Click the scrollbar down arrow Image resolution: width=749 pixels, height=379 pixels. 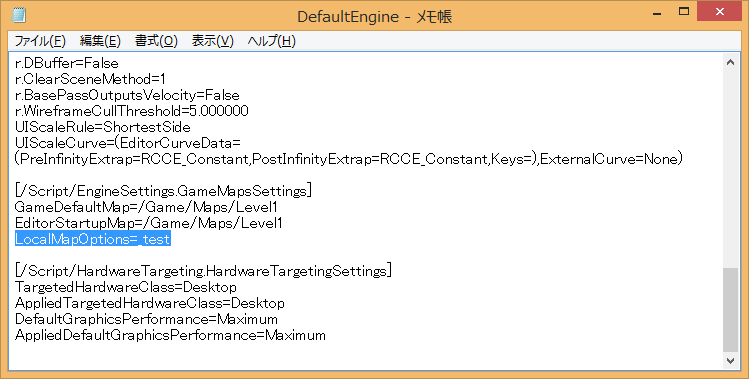click(730, 361)
